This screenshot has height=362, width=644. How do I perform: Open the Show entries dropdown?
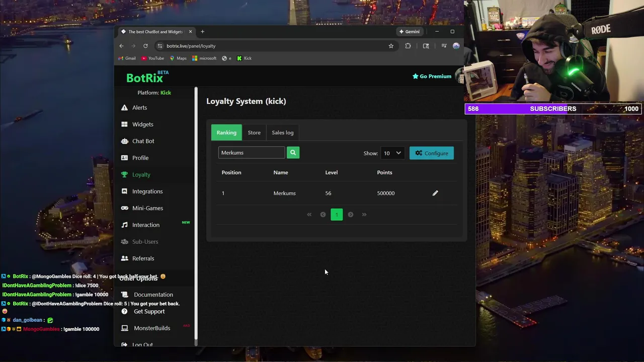[392, 153]
